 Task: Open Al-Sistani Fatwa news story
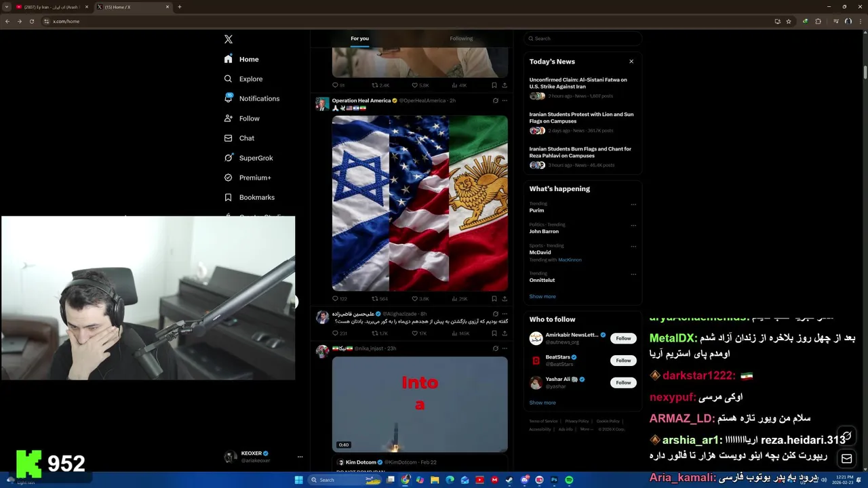pyautogui.click(x=582, y=88)
